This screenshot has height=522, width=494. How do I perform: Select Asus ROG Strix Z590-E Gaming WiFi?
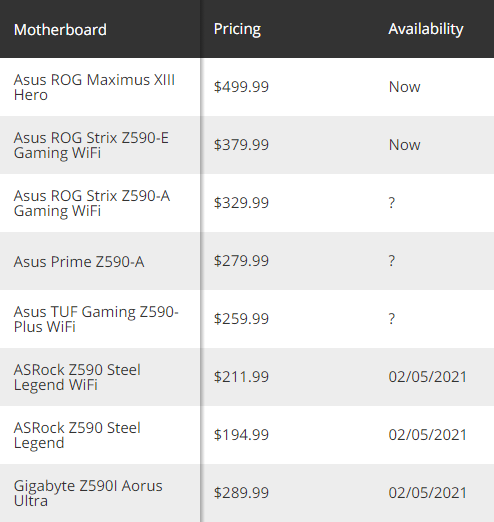pos(91,145)
